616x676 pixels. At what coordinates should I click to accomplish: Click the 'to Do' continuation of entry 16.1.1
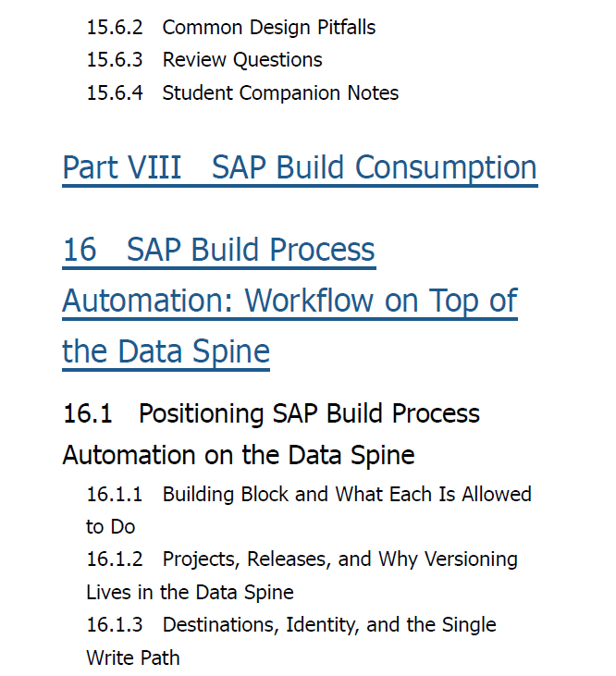click(x=111, y=527)
